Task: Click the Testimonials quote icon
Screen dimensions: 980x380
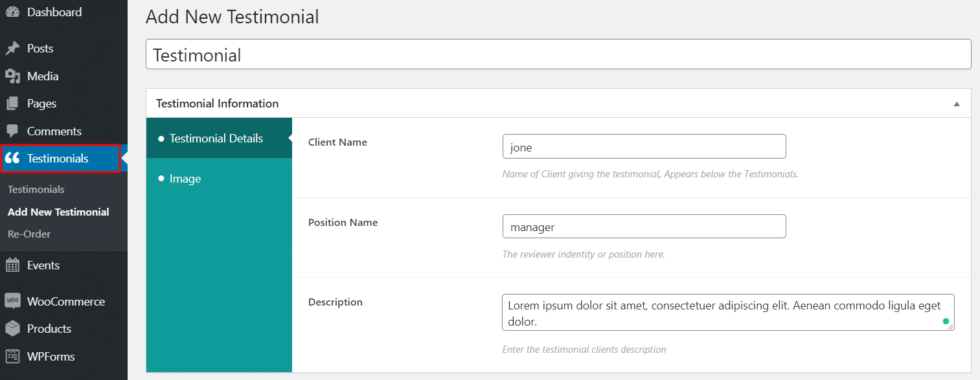Action: click(12, 159)
